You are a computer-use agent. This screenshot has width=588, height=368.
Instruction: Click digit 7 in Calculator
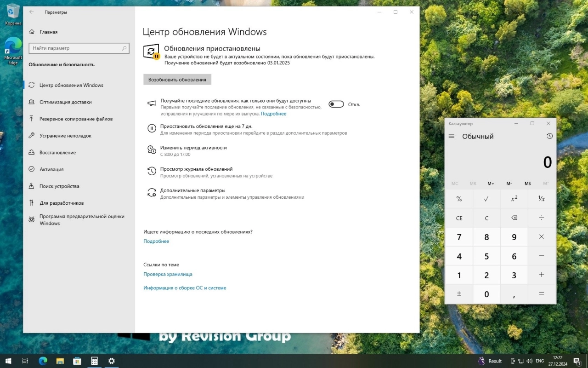(459, 237)
